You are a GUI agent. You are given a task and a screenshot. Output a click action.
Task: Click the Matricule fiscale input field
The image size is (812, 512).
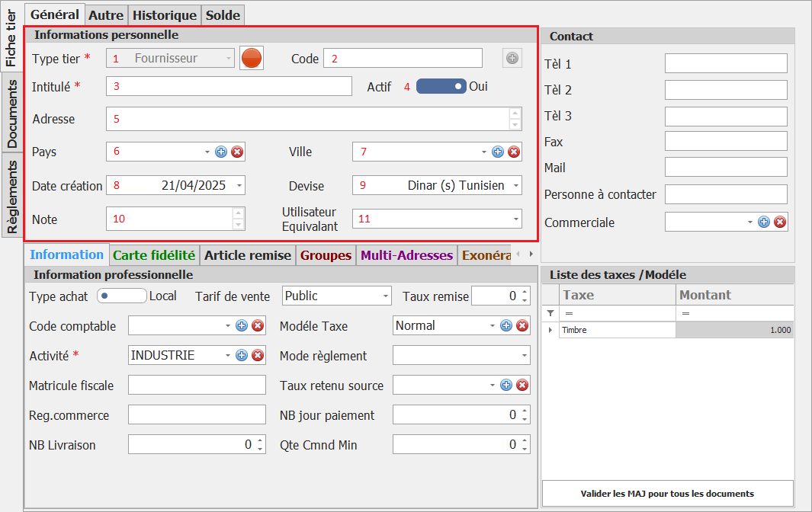197,386
